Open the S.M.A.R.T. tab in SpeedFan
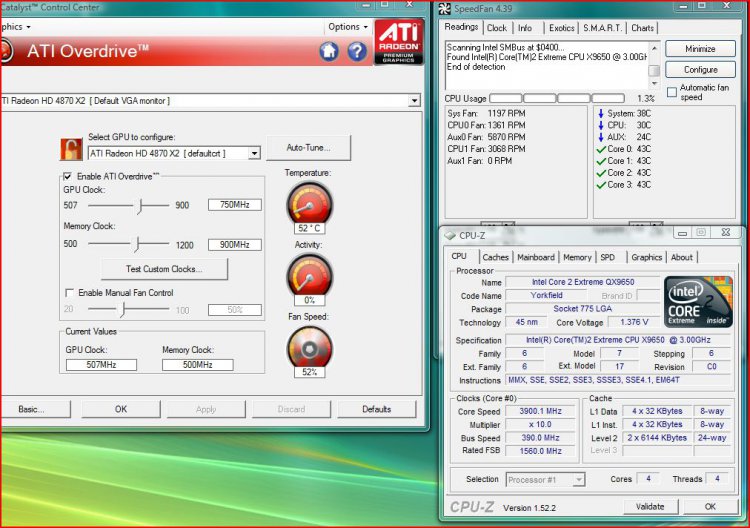 603,28
